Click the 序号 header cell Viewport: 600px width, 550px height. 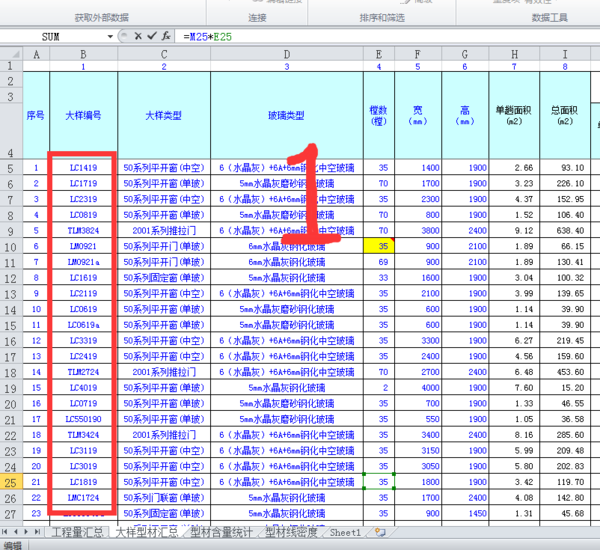[36, 115]
